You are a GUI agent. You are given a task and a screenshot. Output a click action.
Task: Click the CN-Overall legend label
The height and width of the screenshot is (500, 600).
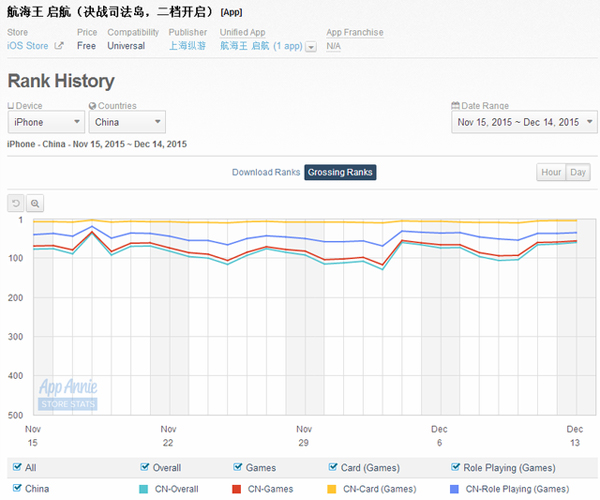pyautogui.click(x=177, y=489)
